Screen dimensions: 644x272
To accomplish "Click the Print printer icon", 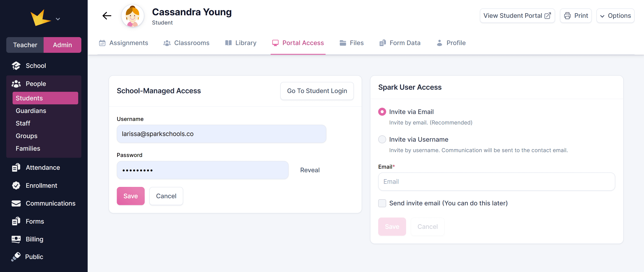I will [567, 16].
